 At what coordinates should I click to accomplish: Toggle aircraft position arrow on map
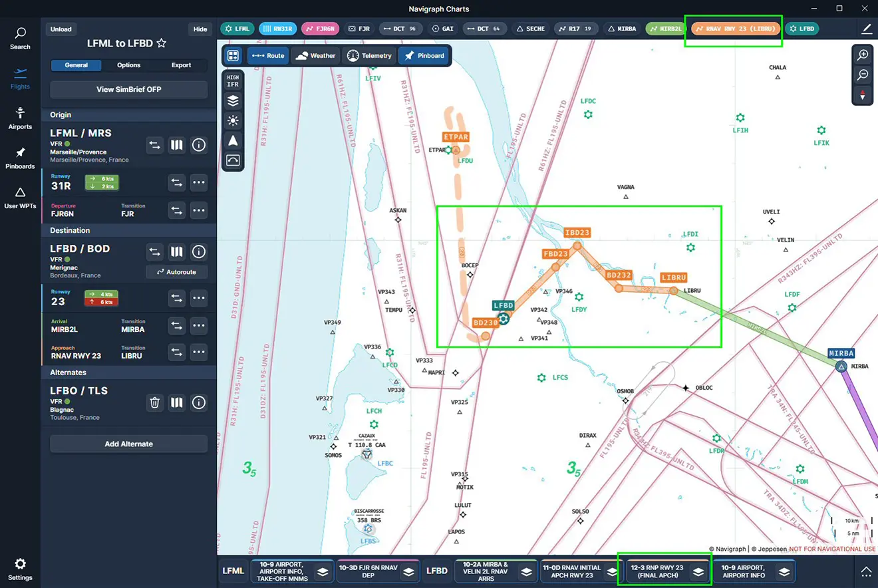pos(233,140)
